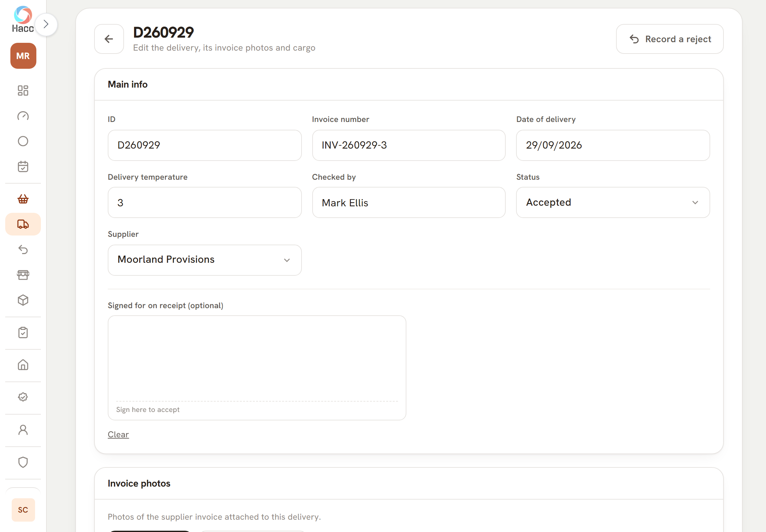Click Record a reject button
Image resolution: width=766 pixels, height=532 pixels.
670,39
